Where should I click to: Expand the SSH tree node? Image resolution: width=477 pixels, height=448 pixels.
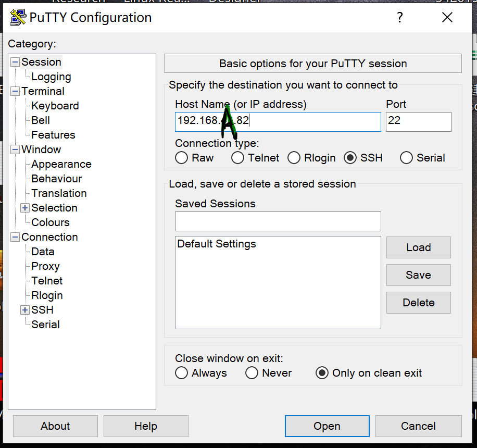point(25,310)
